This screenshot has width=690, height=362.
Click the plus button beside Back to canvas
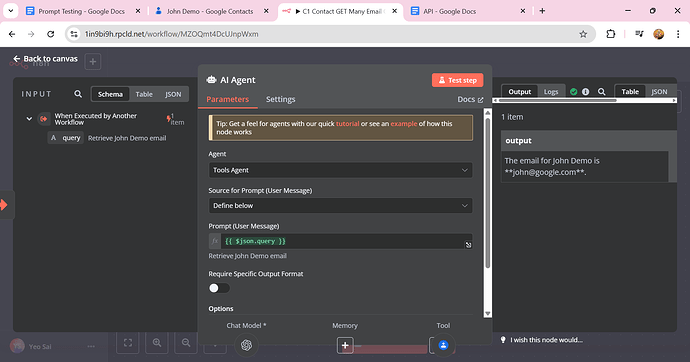click(x=92, y=62)
